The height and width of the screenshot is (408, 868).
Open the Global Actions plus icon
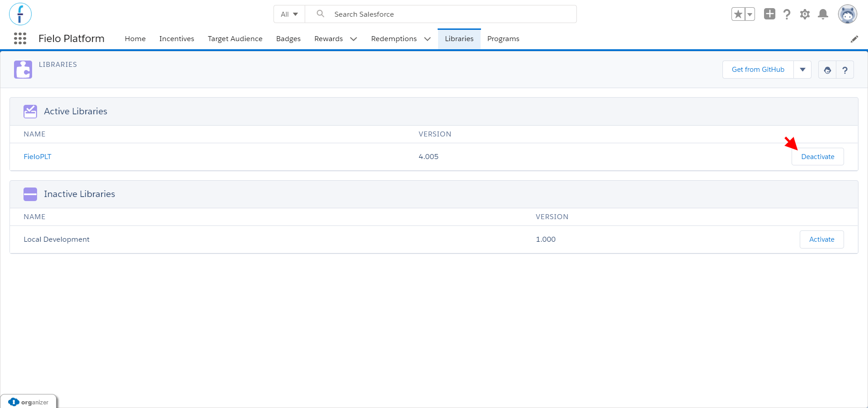coord(769,14)
